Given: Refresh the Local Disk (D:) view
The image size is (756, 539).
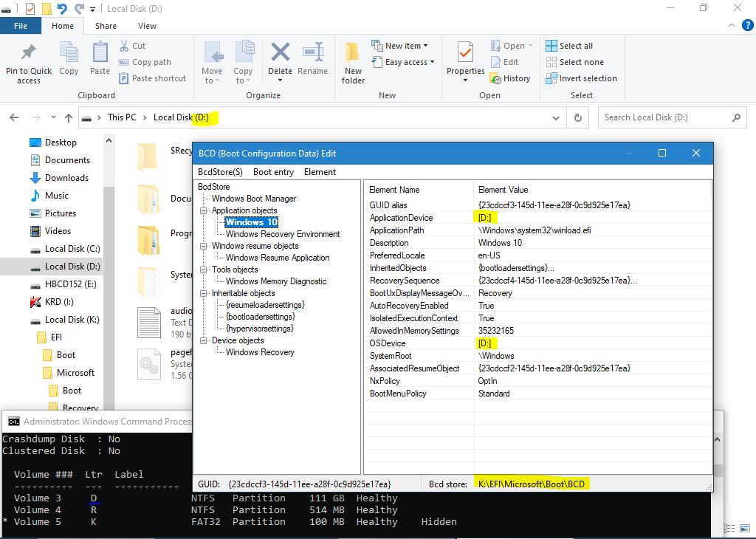Looking at the screenshot, I should point(578,117).
